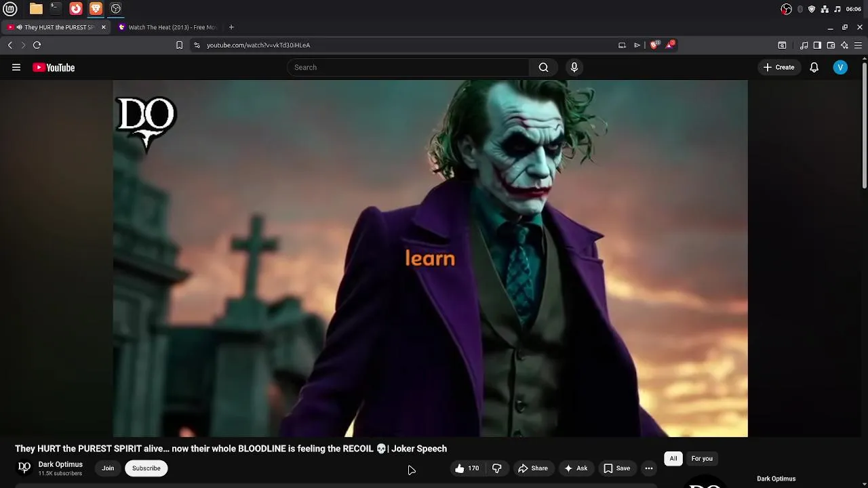This screenshot has height=488, width=868.
Task: Close the 'They HURT the PUREST' tab
Action: point(103,27)
